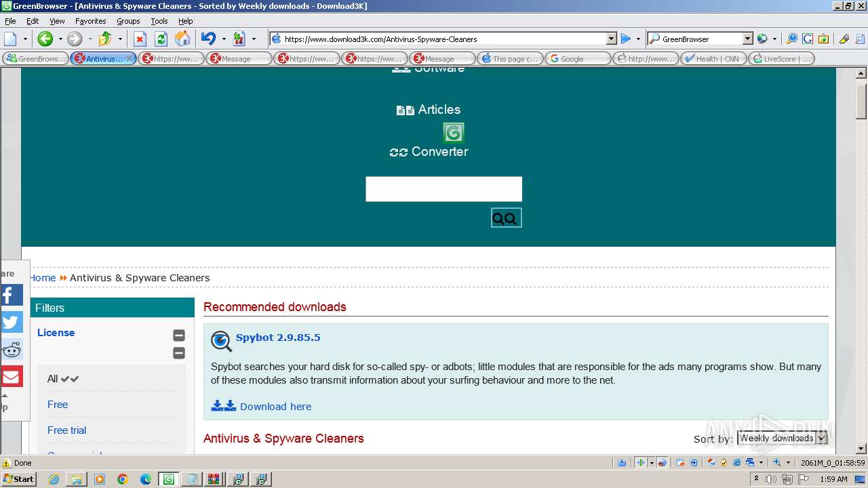Click the status bar zoom magnifier icon

[777, 462]
